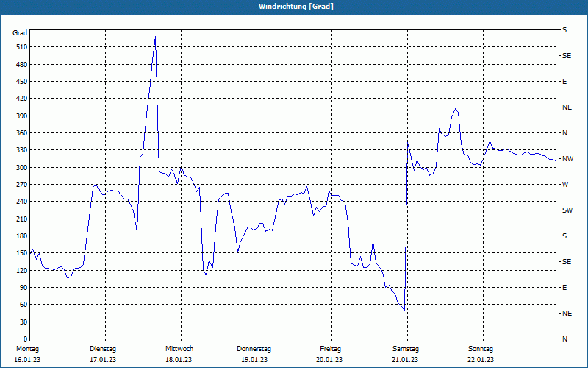
Task: Click the y-axis value 30
Action: tap(24, 322)
